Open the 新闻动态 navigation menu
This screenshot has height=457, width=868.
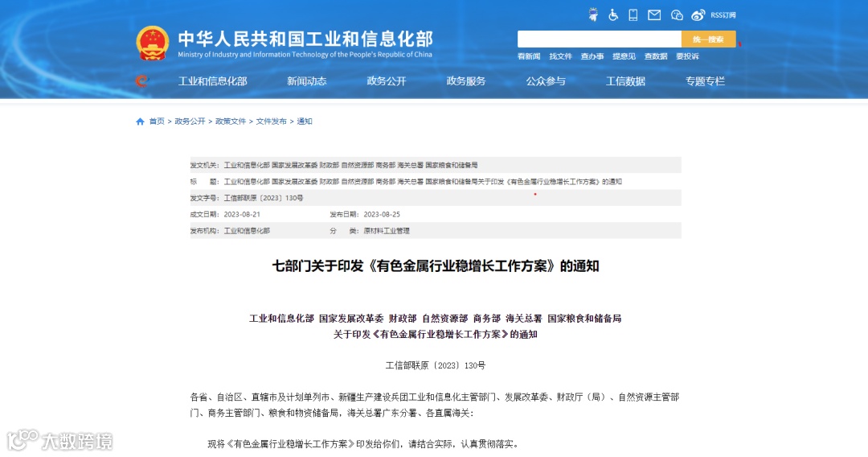click(x=307, y=81)
